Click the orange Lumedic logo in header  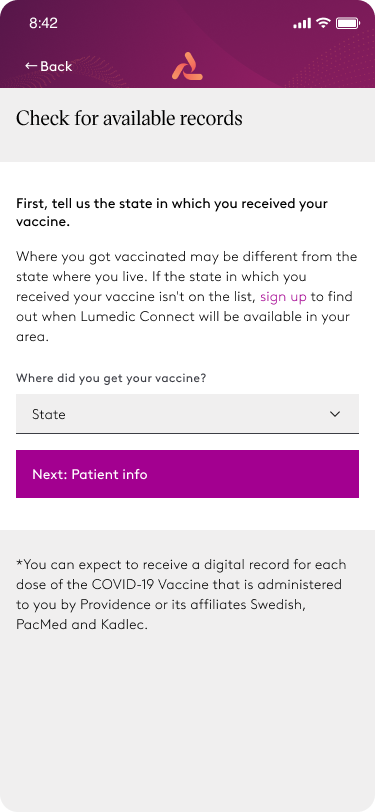coord(187,66)
